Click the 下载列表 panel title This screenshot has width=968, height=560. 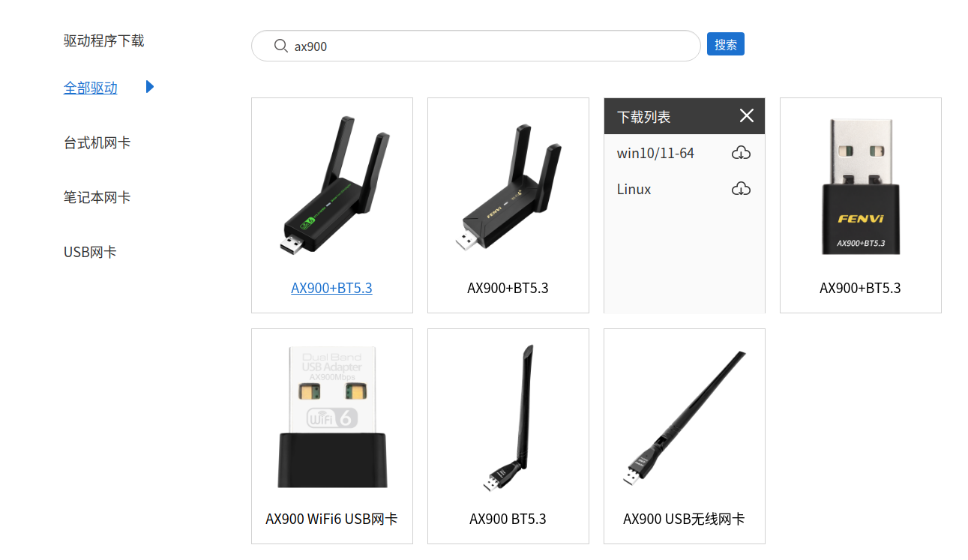pos(643,117)
